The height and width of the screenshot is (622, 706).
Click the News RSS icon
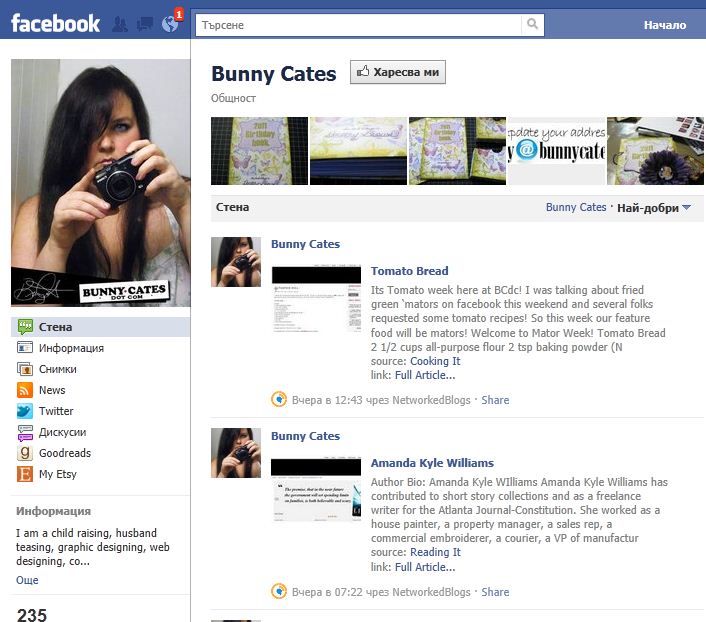tap(25, 390)
